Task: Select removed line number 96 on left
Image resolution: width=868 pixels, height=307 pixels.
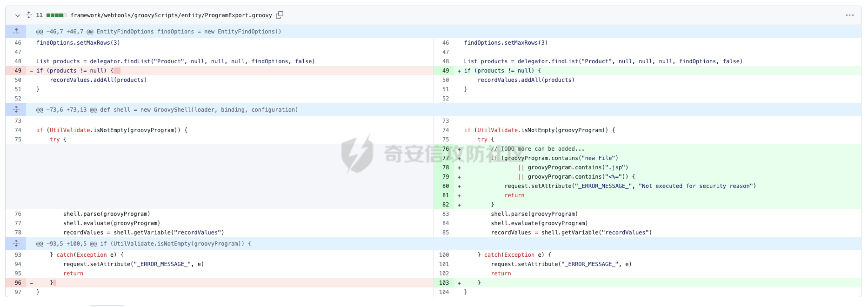Action: pyautogui.click(x=18, y=283)
